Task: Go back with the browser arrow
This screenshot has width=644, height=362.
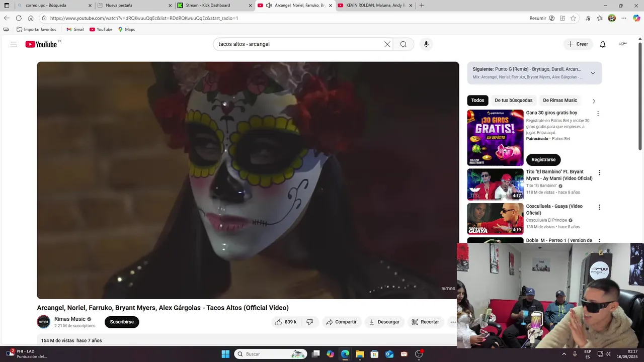Action: click(7, 18)
